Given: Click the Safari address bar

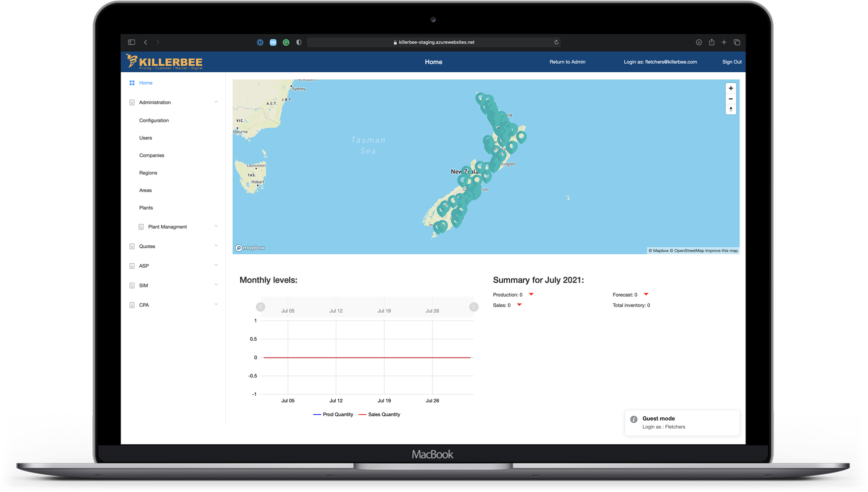Looking at the screenshot, I should (x=434, y=42).
